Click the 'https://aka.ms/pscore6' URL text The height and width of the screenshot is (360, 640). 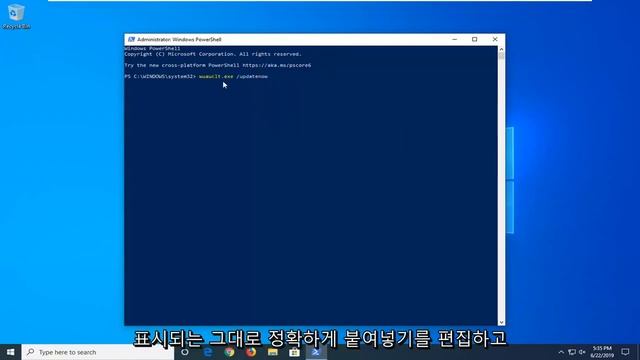coord(277,65)
